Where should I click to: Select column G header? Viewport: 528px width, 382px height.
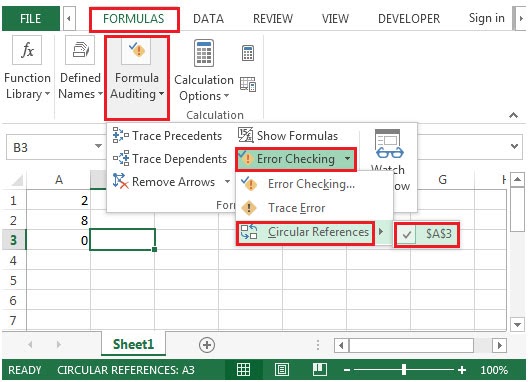(442, 180)
